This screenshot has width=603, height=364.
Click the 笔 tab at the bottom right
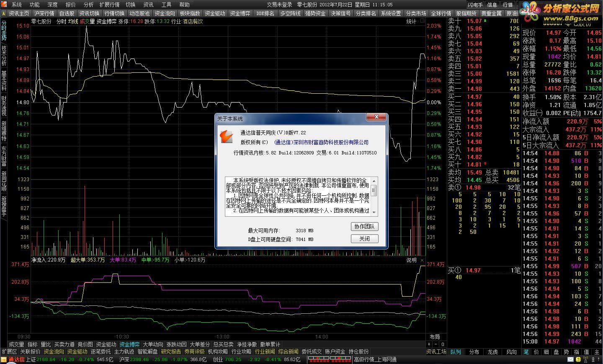[x=526, y=352]
